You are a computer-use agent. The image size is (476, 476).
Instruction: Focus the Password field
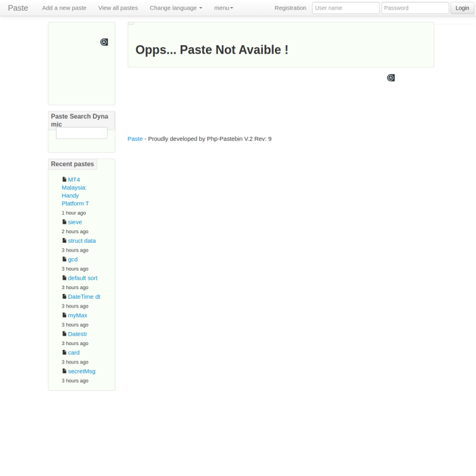[415, 8]
